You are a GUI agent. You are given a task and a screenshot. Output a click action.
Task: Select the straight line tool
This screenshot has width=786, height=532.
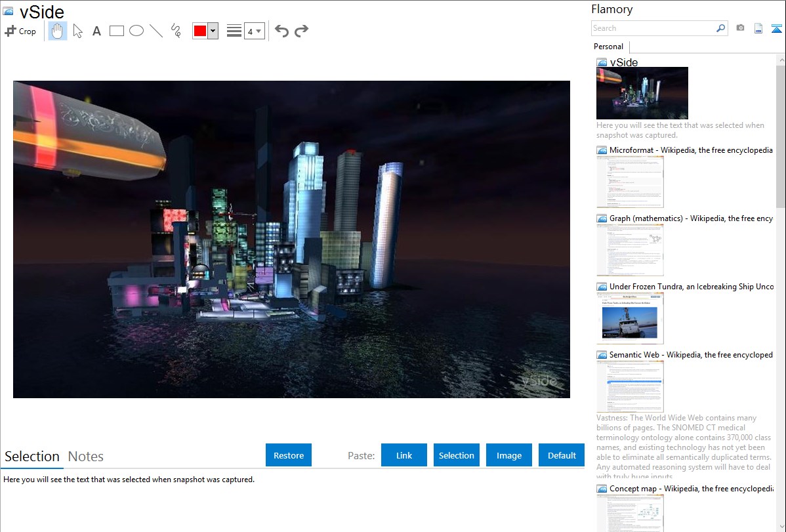coord(156,31)
